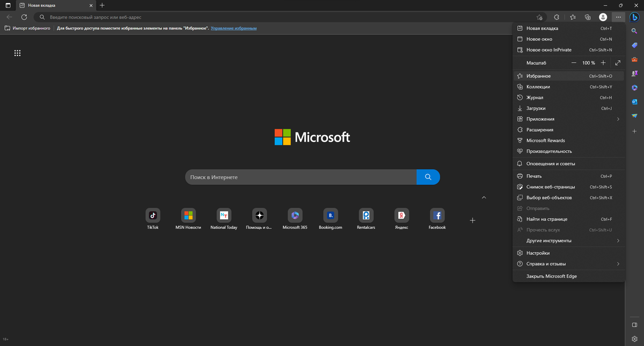Open Расширения from the menu
Screen dimensions: 644x346
point(569,130)
